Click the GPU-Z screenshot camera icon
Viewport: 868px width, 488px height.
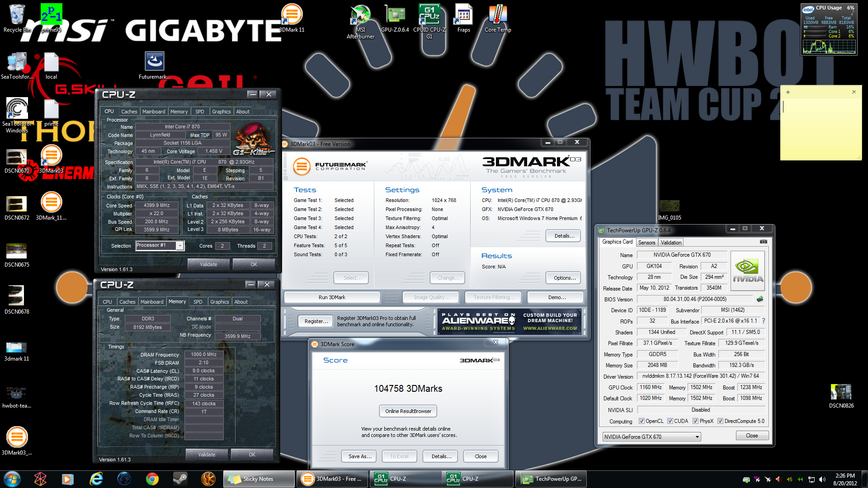tap(764, 242)
